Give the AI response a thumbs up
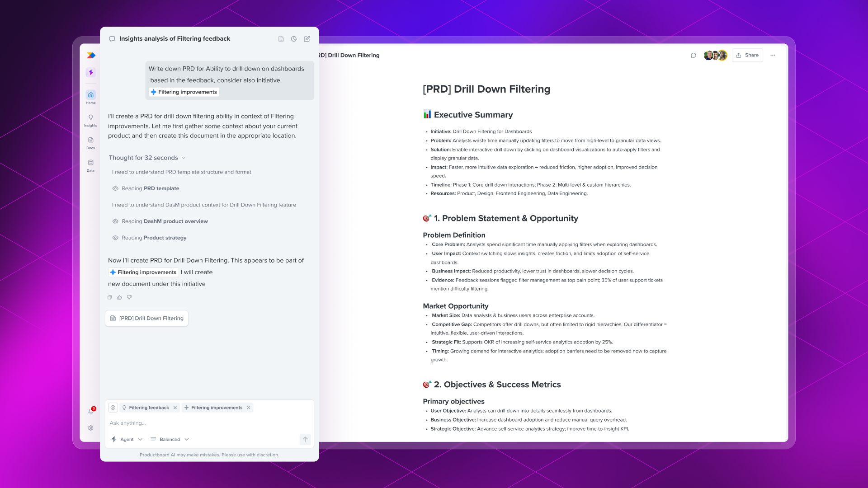This screenshot has width=868, height=488. (x=119, y=297)
